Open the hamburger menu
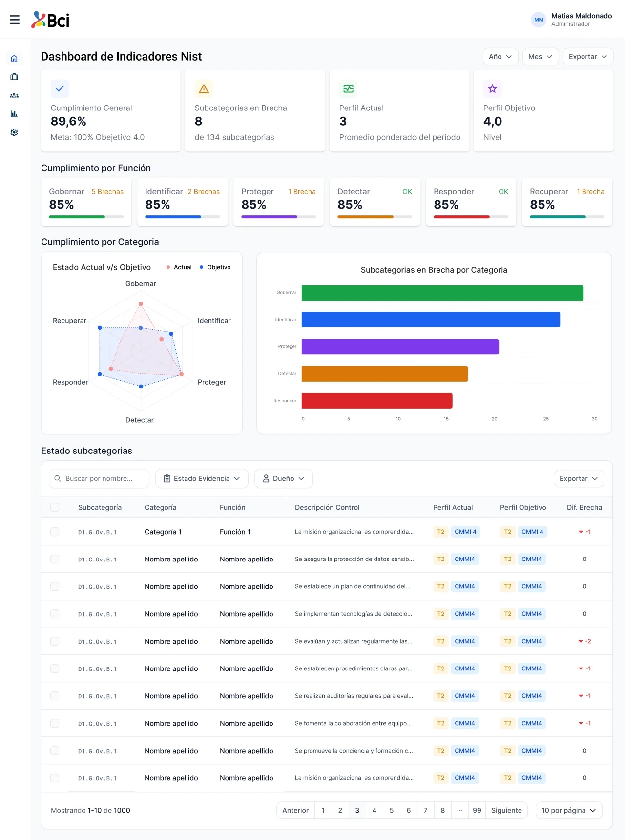 point(15,20)
